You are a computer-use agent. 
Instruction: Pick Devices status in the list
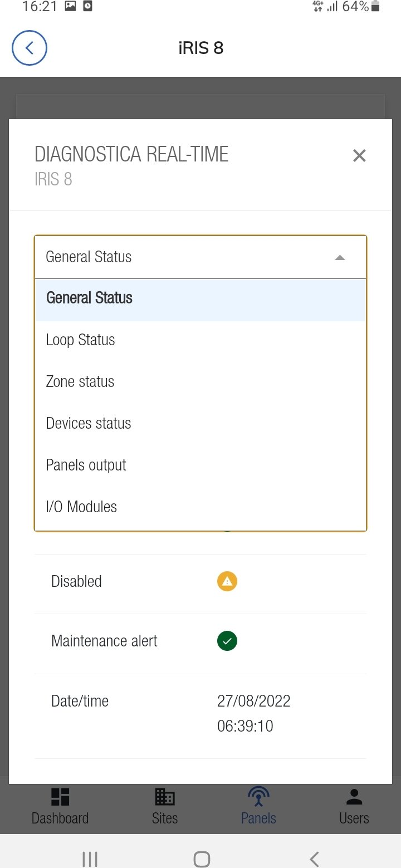(89, 423)
